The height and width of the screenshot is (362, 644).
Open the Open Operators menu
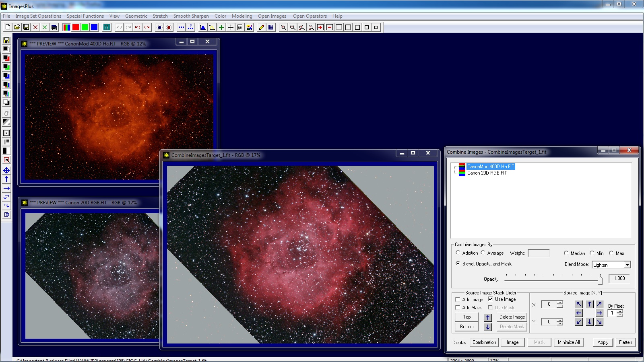click(310, 16)
